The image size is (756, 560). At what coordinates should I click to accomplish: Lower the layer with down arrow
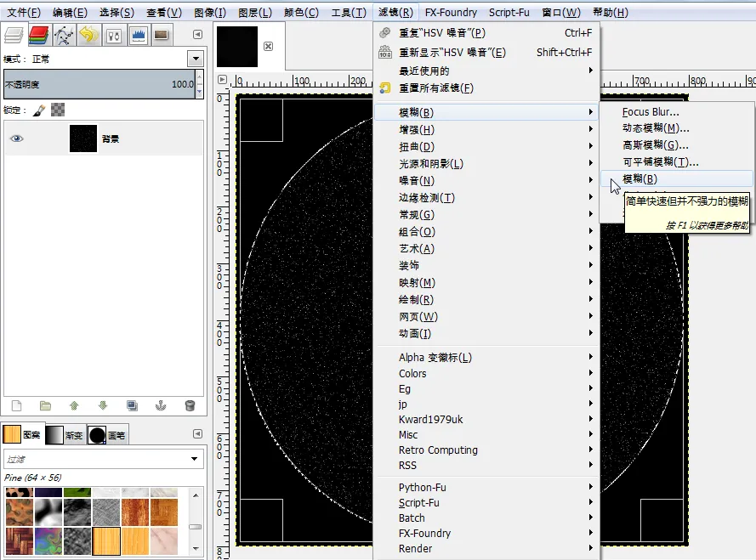tap(103, 405)
